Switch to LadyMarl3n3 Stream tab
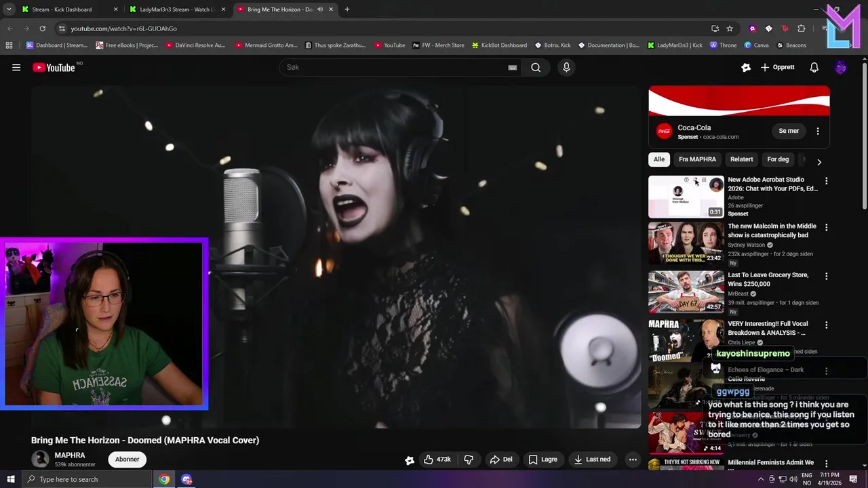The height and width of the screenshot is (488, 868). (x=176, y=9)
